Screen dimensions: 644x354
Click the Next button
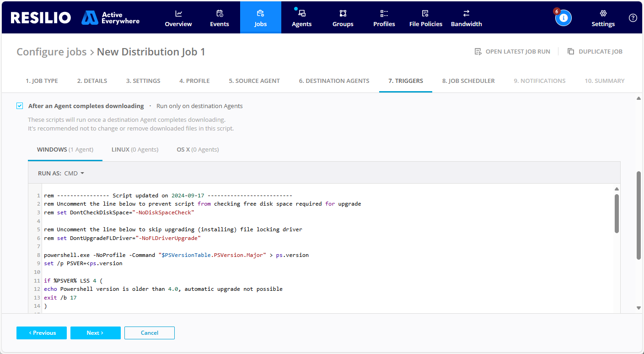coord(95,333)
